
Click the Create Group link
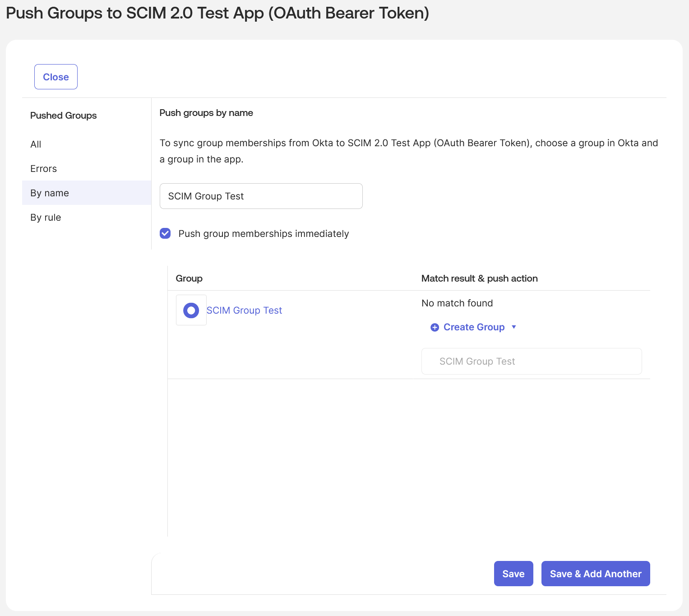click(x=474, y=327)
